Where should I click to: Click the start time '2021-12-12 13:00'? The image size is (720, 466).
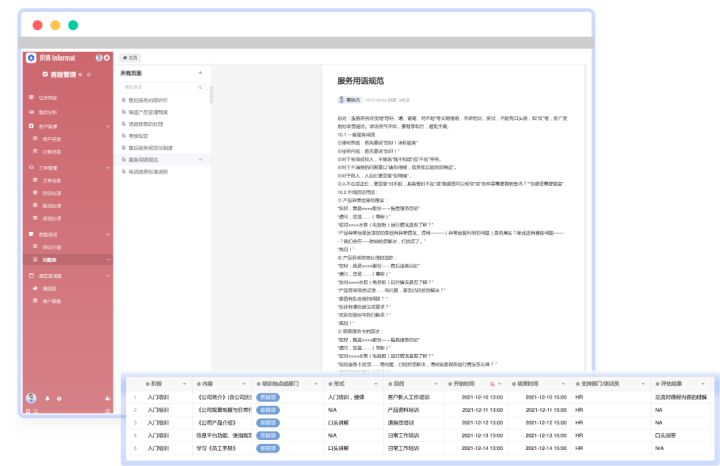tap(482, 422)
